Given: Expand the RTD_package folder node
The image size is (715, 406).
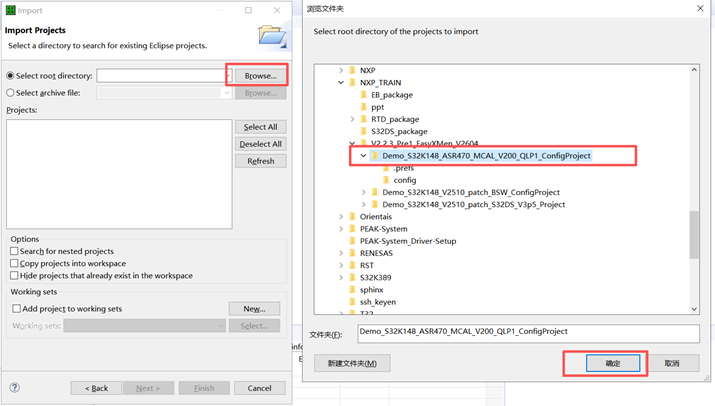Looking at the screenshot, I should [352, 119].
